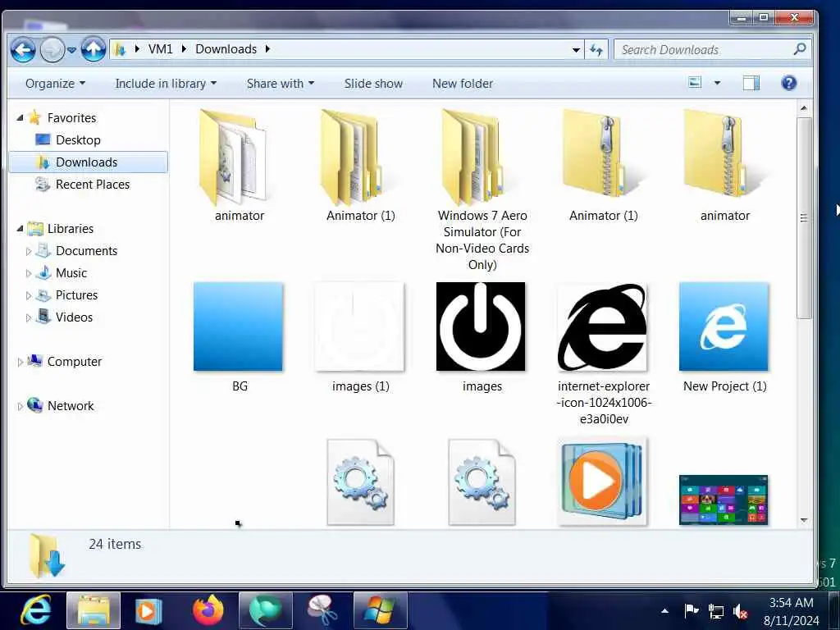Show hidden tray icons arrow
This screenshot has height=630, width=840.
664,610
